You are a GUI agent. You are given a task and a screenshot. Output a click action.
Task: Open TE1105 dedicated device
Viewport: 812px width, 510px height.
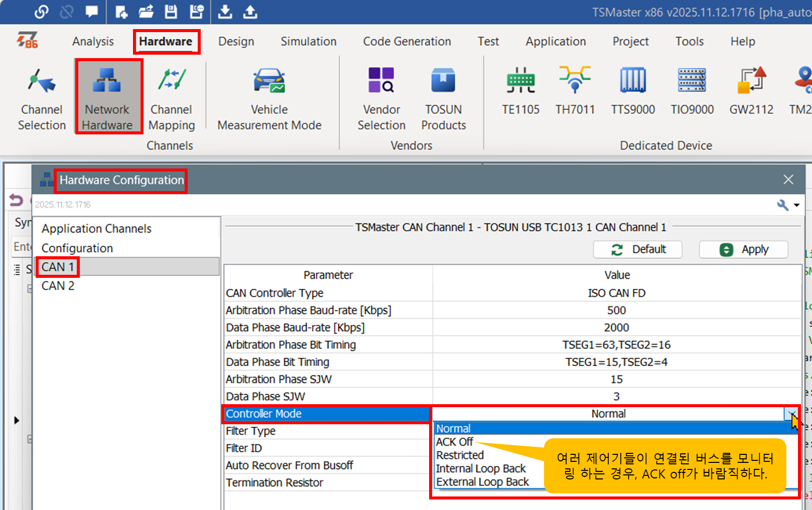click(520, 91)
